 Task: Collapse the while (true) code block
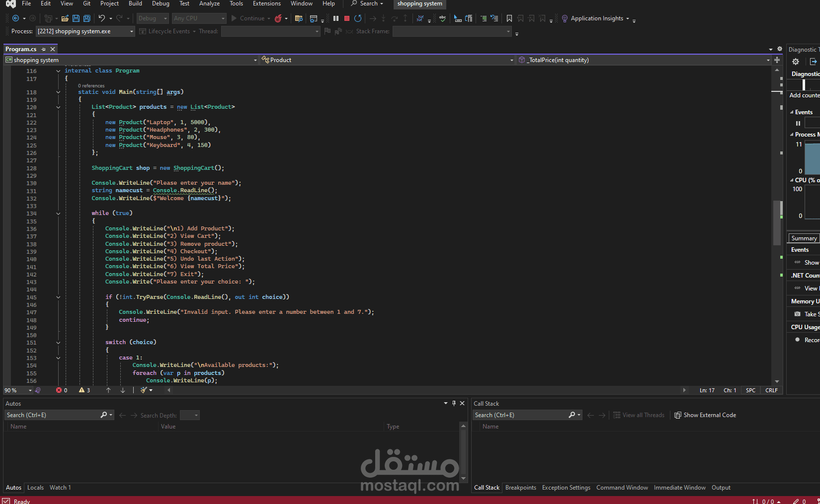pyautogui.click(x=58, y=214)
